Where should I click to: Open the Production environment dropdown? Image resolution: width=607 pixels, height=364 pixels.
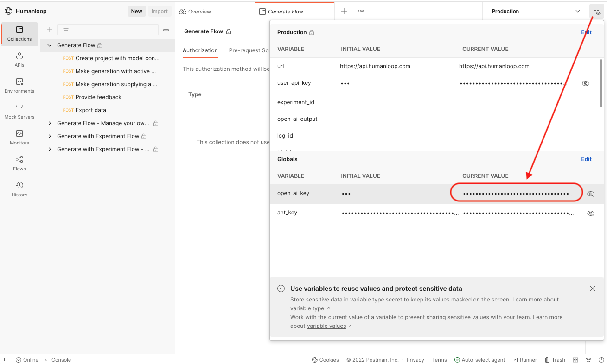[x=536, y=11]
